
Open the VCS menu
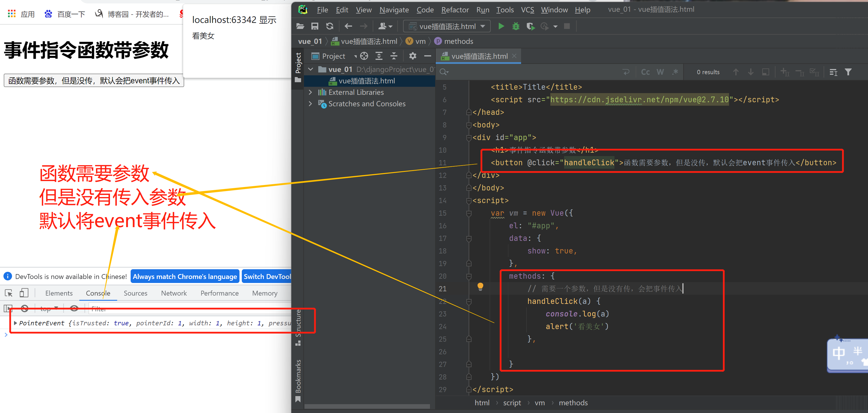coord(527,10)
